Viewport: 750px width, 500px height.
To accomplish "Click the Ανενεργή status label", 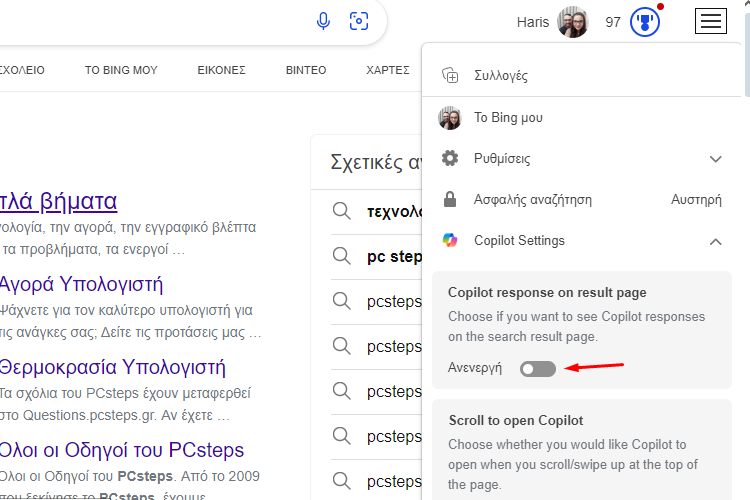I will point(475,368).
